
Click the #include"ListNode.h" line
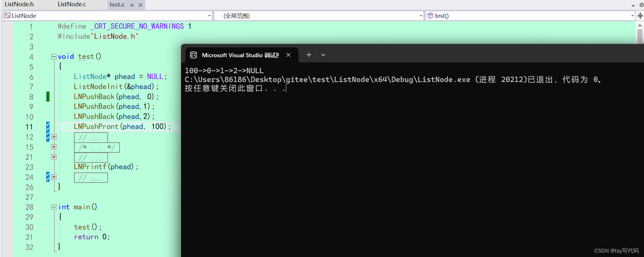[x=98, y=36]
